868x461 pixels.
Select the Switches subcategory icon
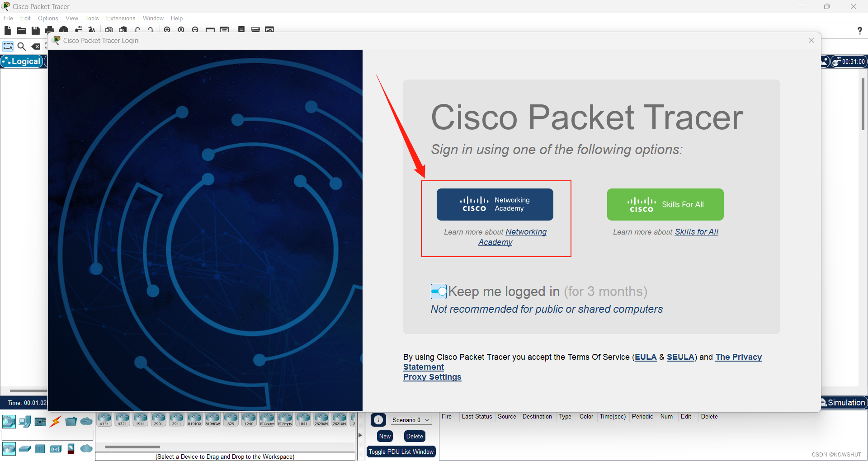pos(25,449)
